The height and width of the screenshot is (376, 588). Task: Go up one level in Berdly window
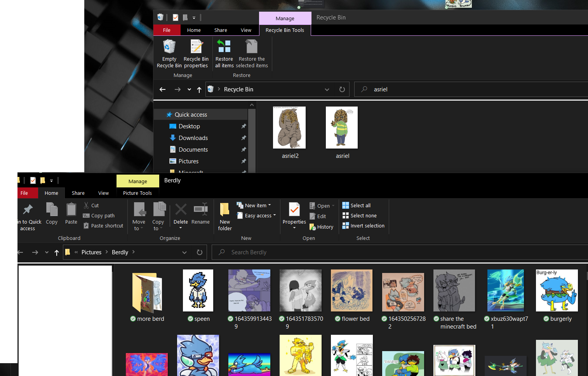(x=57, y=252)
